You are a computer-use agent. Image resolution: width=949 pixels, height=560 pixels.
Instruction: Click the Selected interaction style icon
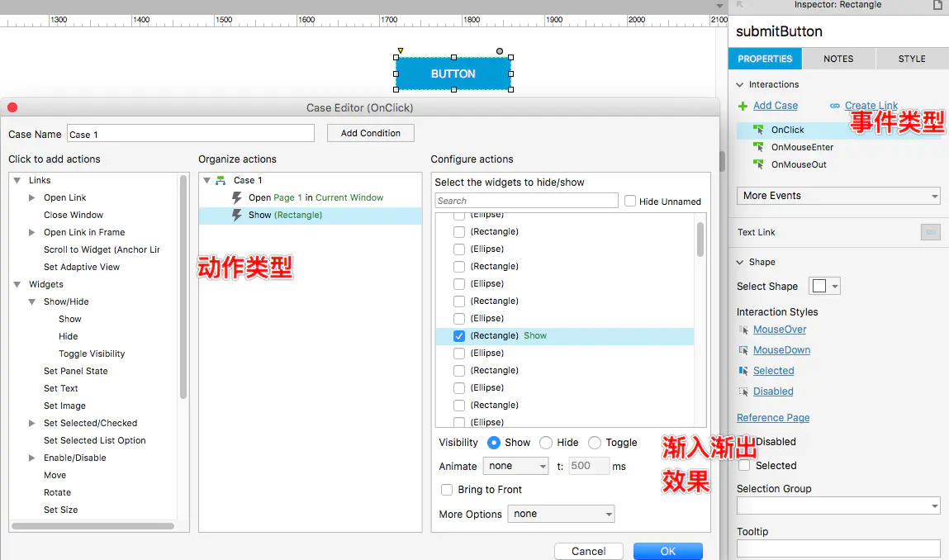pyautogui.click(x=744, y=371)
